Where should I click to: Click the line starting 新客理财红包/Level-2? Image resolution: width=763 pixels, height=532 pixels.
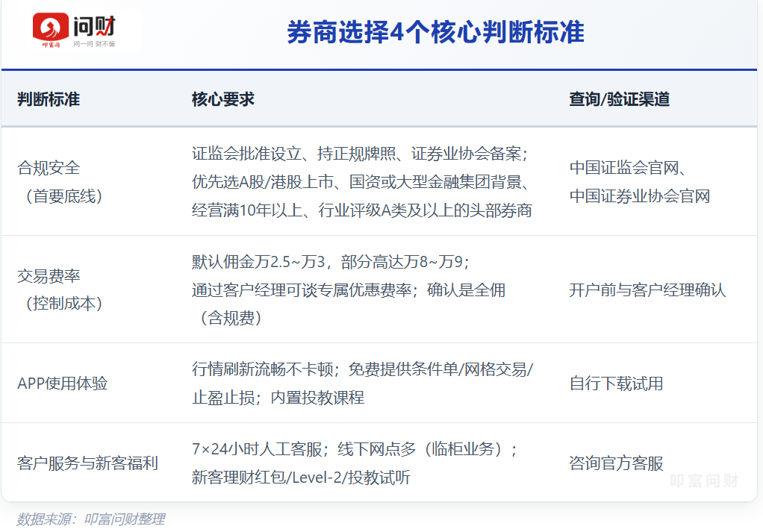coord(301,478)
